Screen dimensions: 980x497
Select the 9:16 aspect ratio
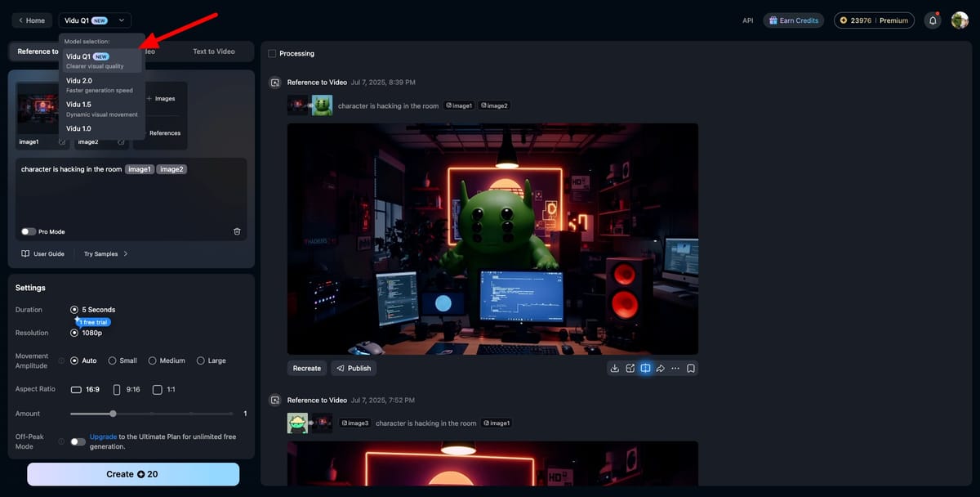pos(127,390)
